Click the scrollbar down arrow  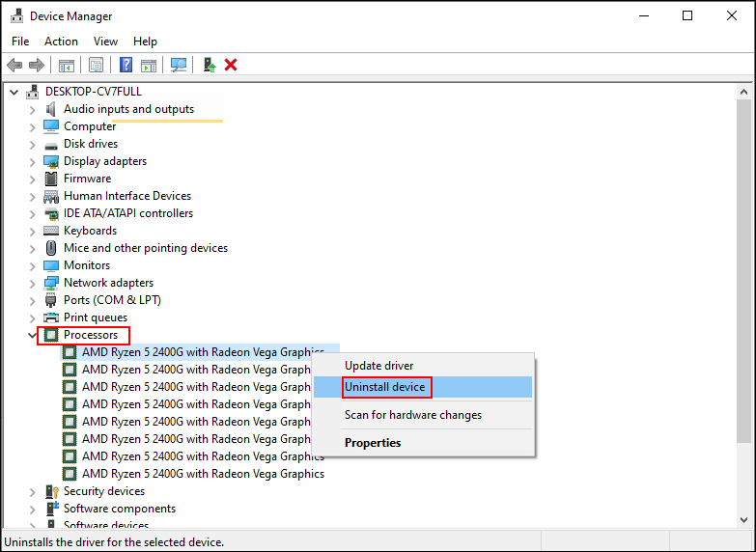coord(743,520)
